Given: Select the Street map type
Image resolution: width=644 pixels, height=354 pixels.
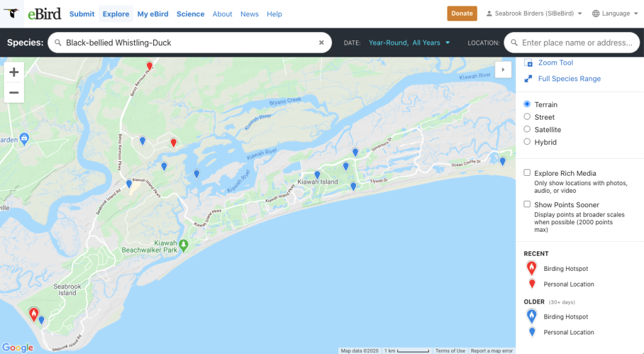Looking at the screenshot, I should click(x=527, y=117).
